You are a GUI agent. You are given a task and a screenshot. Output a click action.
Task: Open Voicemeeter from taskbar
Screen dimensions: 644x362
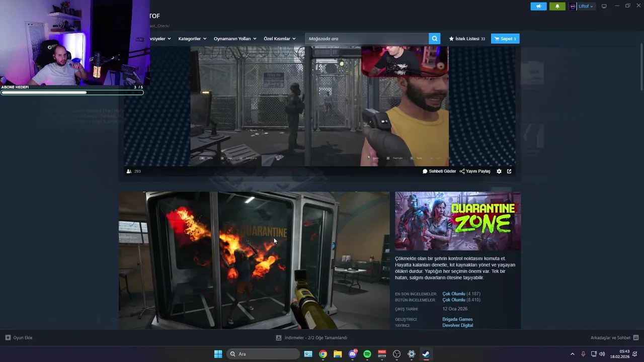pos(382,354)
